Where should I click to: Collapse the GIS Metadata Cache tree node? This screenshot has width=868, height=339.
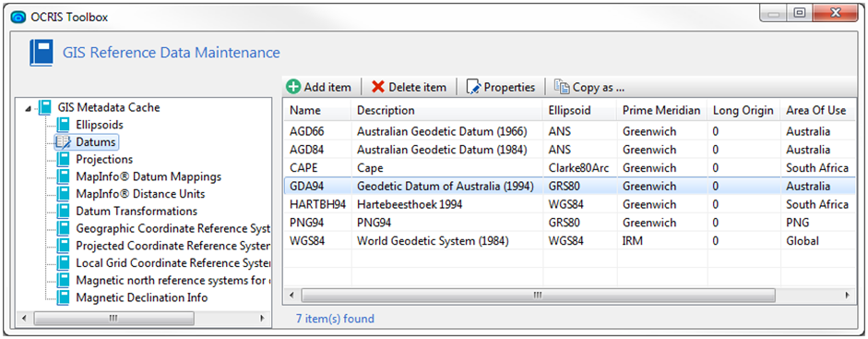[29, 108]
